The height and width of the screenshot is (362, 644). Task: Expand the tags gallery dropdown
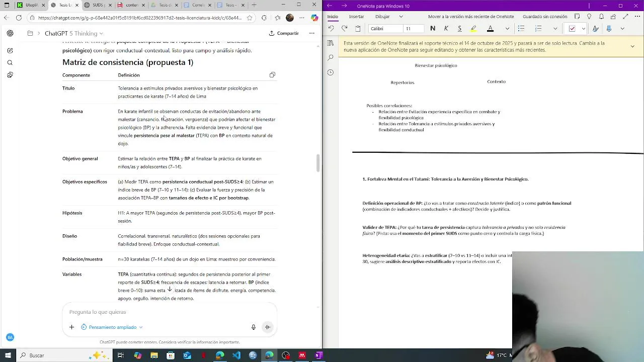(x=583, y=29)
